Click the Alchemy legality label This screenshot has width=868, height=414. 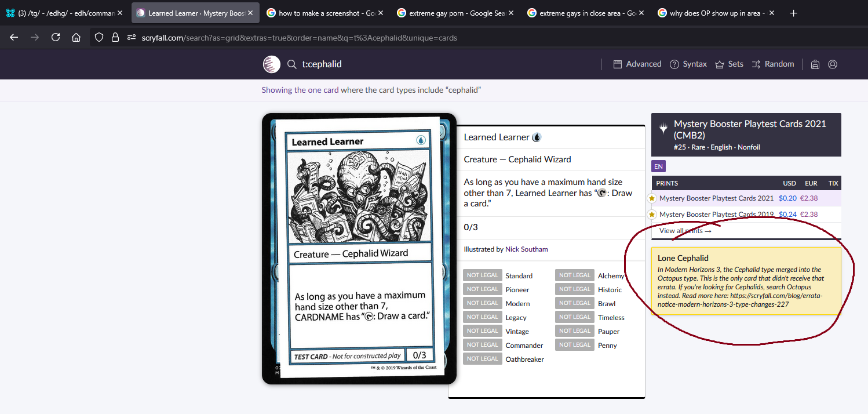[x=611, y=276]
